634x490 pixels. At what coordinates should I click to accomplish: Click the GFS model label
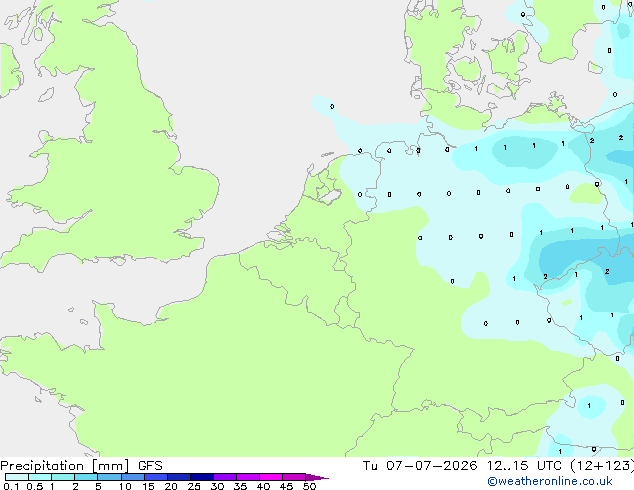click(x=150, y=466)
